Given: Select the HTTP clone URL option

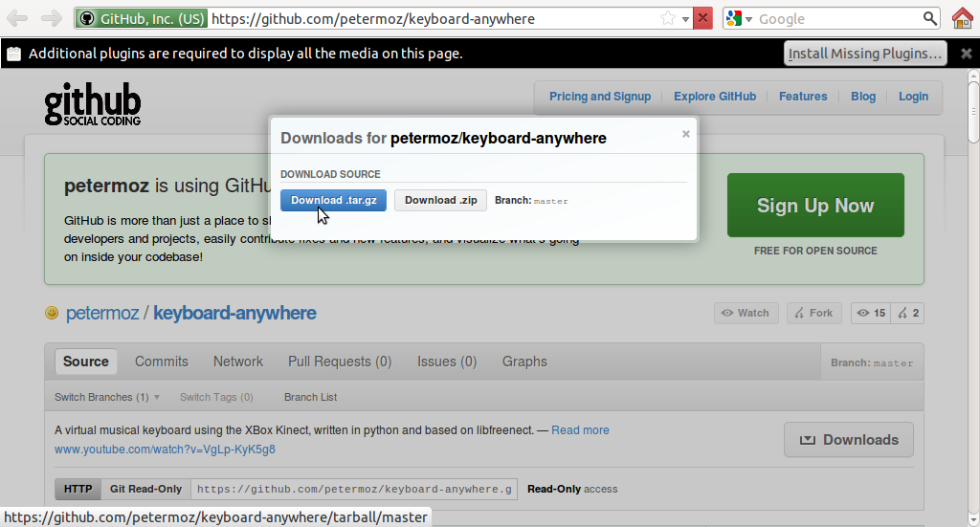Looking at the screenshot, I should [78, 489].
